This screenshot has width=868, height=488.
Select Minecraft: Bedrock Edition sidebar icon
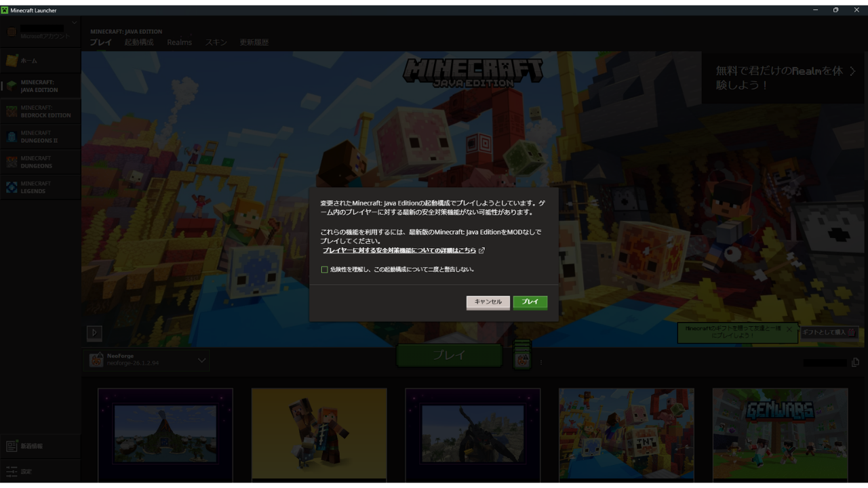12,111
